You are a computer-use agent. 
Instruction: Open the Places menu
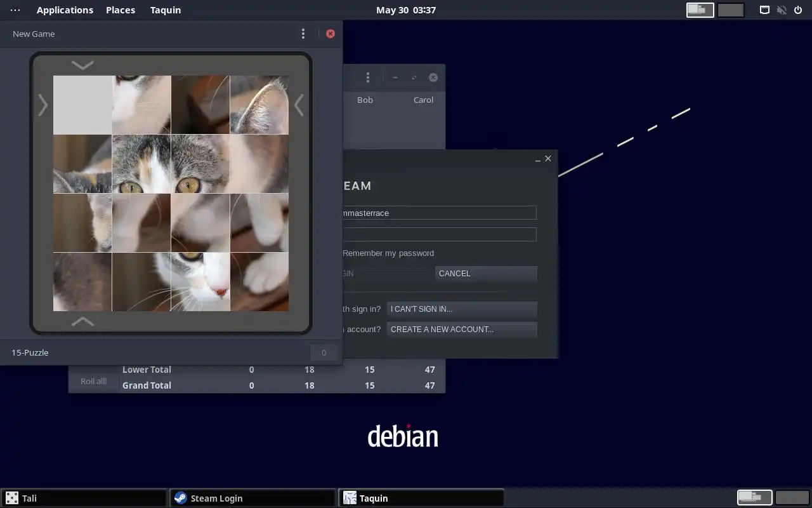point(121,10)
